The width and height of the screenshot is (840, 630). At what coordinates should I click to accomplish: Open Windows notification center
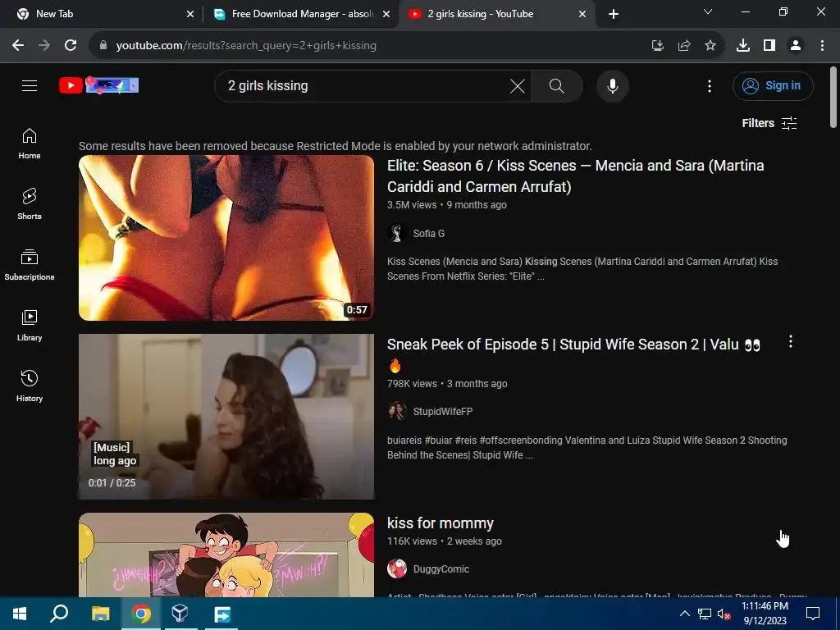pyautogui.click(x=813, y=614)
